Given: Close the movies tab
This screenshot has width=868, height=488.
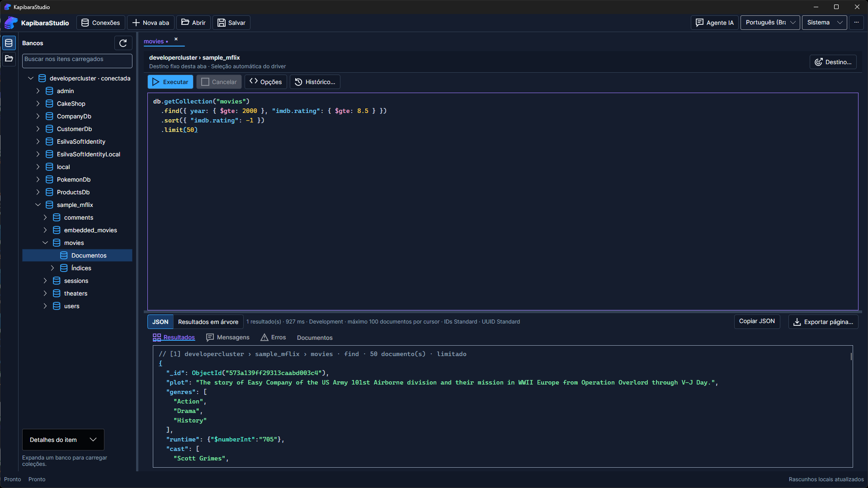Looking at the screenshot, I should coord(176,39).
